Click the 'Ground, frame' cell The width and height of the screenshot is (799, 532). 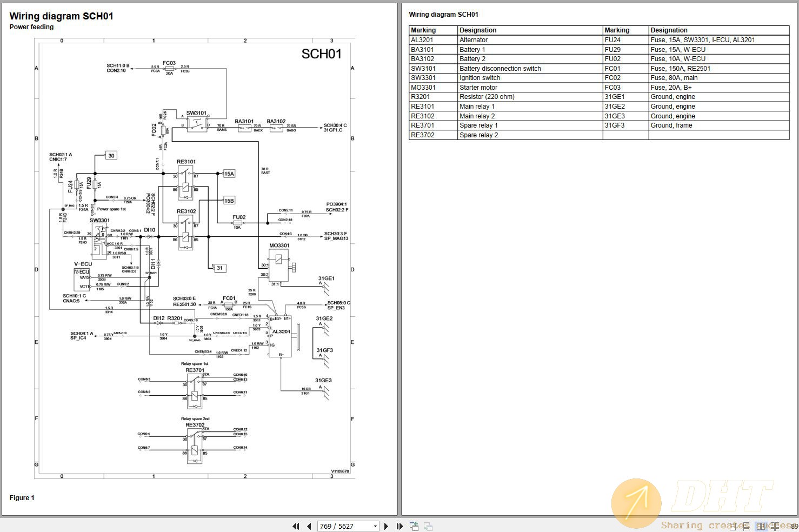pyautogui.click(x=719, y=125)
